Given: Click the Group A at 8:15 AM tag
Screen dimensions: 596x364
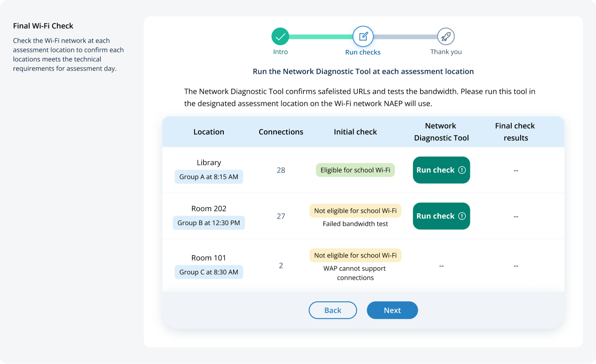Looking at the screenshot, I should (x=209, y=177).
